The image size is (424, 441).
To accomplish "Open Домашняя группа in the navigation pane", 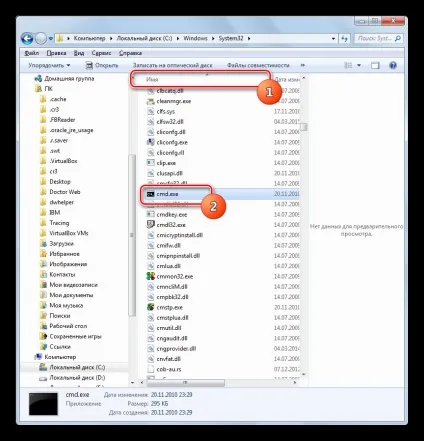I will [69, 79].
